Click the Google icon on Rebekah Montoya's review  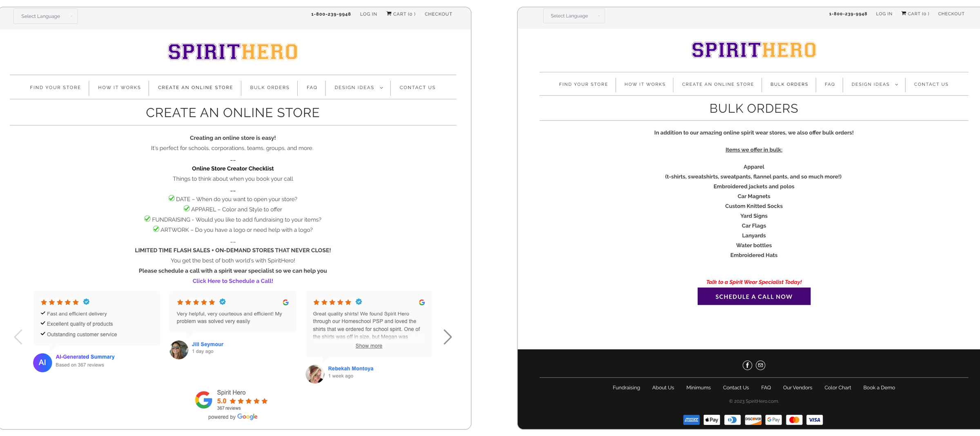point(422,302)
